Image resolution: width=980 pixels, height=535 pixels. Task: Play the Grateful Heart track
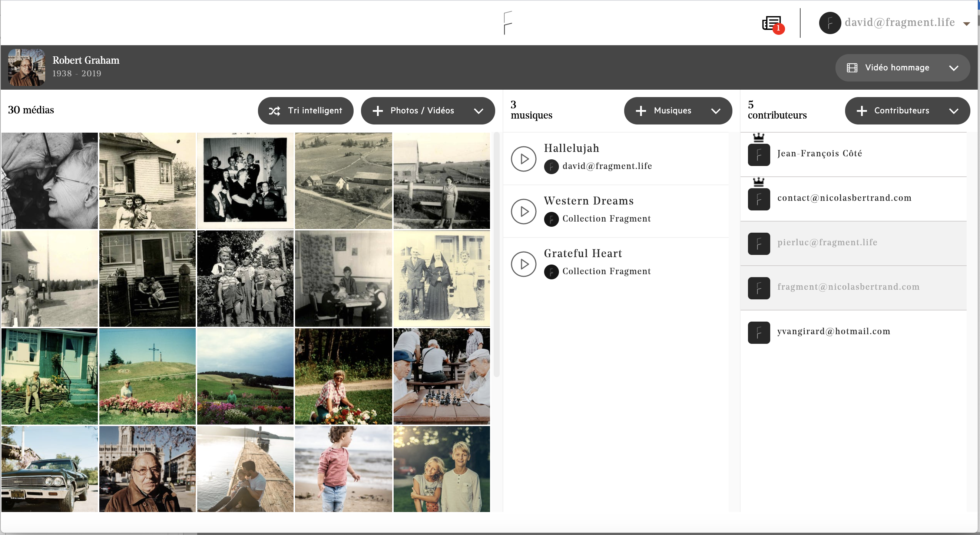(523, 264)
